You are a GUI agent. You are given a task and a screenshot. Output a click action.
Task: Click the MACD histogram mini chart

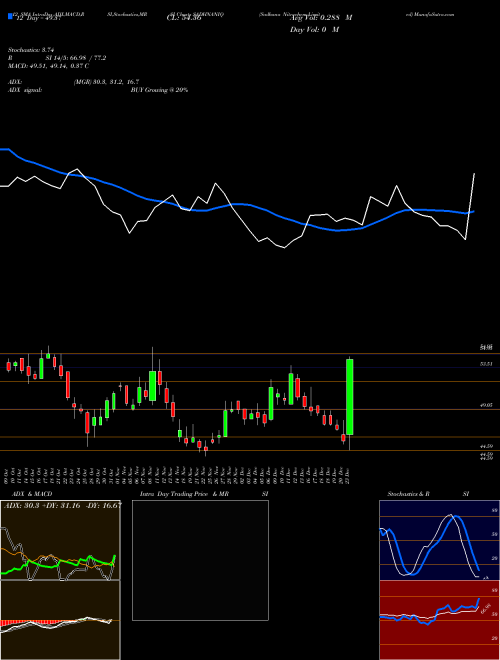[x=60, y=620]
